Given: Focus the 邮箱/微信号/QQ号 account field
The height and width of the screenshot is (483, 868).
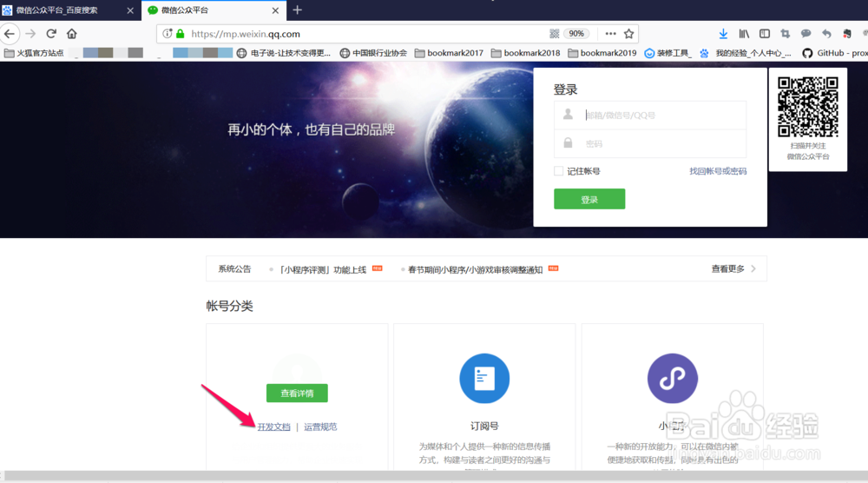Looking at the screenshot, I should [x=650, y=116].
